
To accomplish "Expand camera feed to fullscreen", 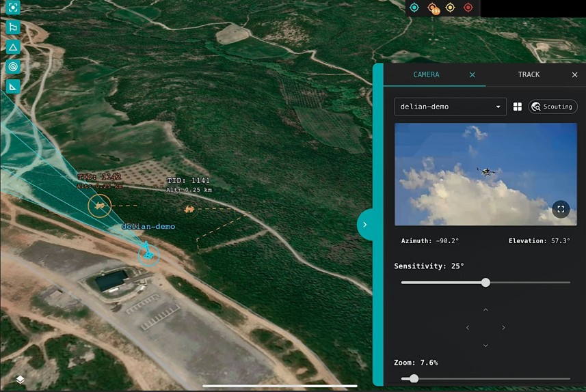I will coord(561,209).
